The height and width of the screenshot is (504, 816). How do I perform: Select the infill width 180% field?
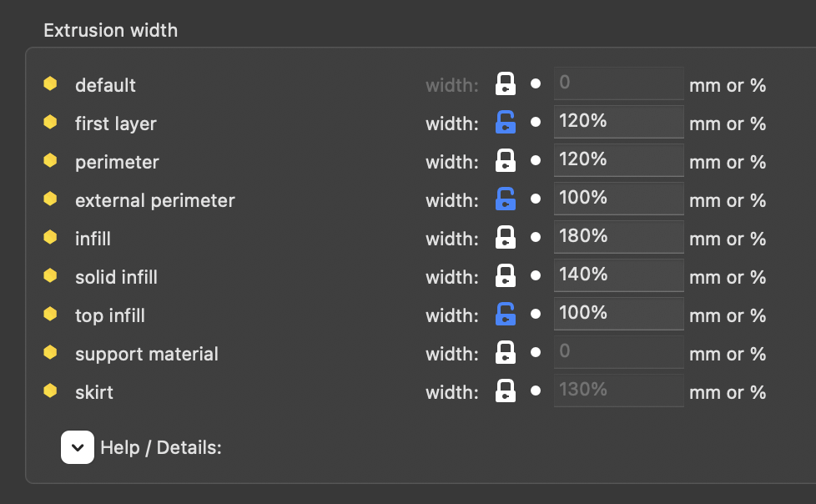pos(618,237)
